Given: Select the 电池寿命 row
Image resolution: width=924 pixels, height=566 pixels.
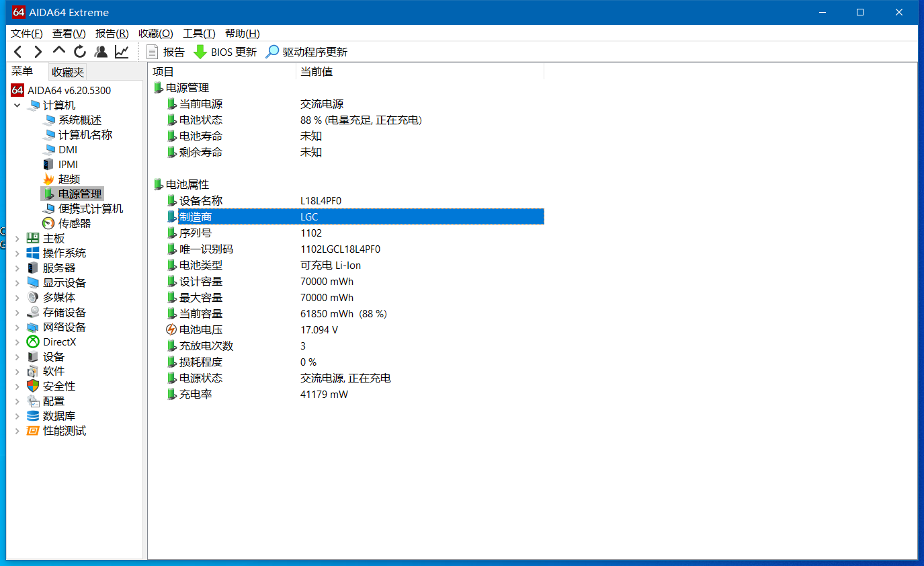Looking at the screenshot, I should 355,136.
